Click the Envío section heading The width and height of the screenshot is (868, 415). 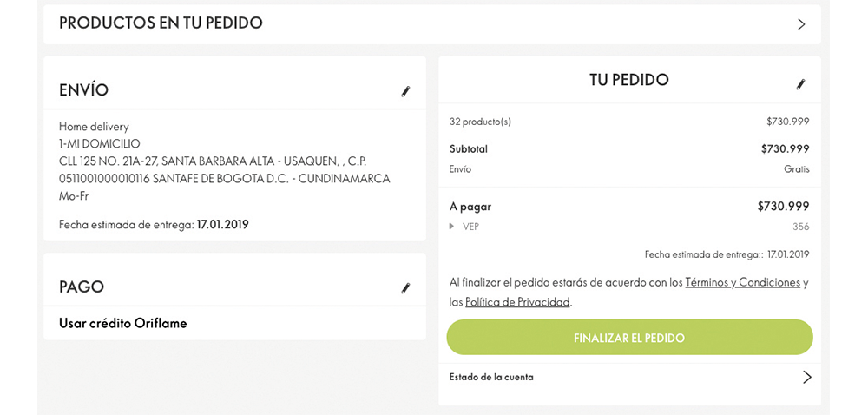pyautogui.click(x=83, y=90)
